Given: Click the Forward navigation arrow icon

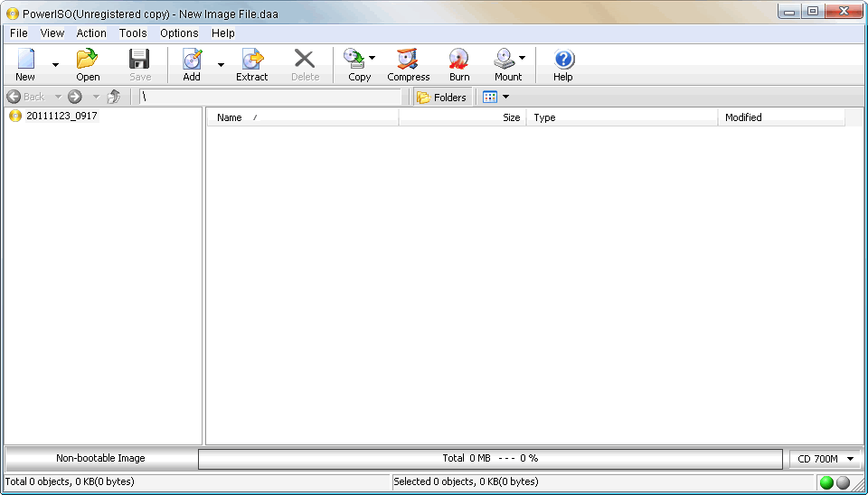Looking at the screenshot, I should tap(75, 97).
